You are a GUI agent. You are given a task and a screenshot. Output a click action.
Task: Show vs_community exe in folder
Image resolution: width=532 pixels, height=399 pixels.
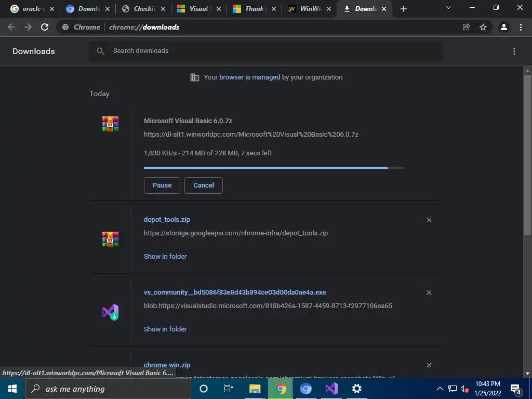click(165, 329)
